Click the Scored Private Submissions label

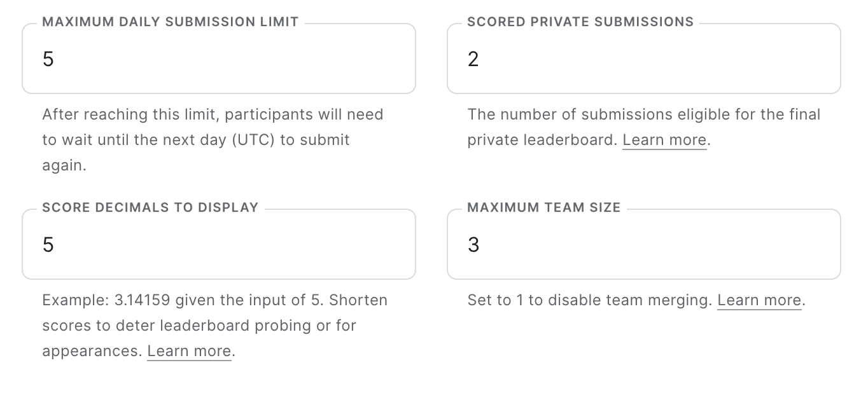pyautogui.click(x=580, y=21)
